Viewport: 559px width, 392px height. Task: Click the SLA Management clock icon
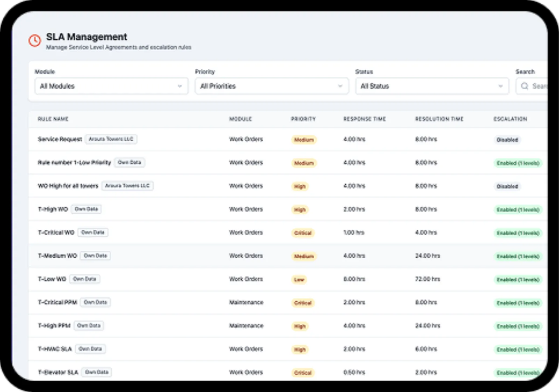click(x=35, y=40)
